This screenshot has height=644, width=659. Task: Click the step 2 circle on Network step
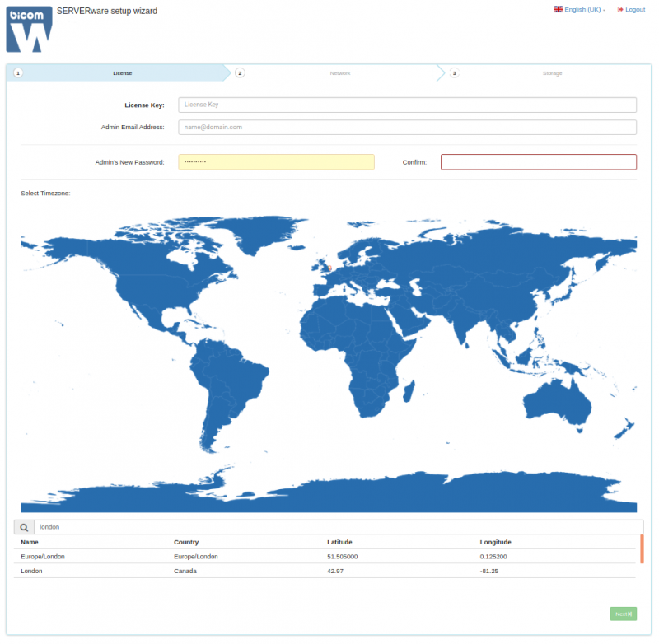tap(240, 72)
